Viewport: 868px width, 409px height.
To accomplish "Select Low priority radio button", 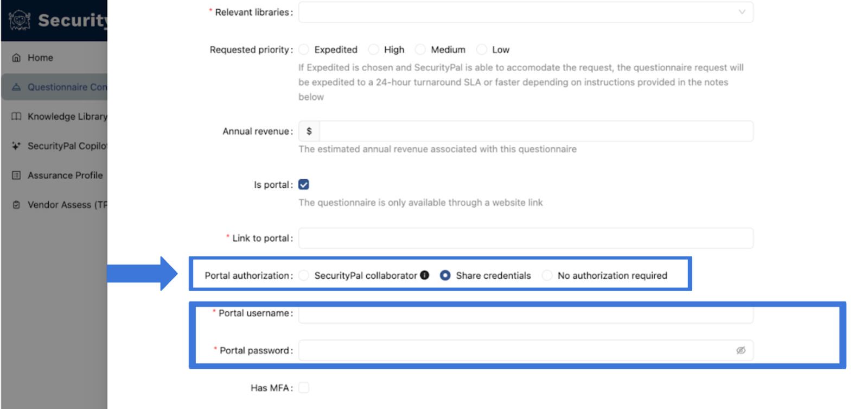I will (x=481, y=49).
